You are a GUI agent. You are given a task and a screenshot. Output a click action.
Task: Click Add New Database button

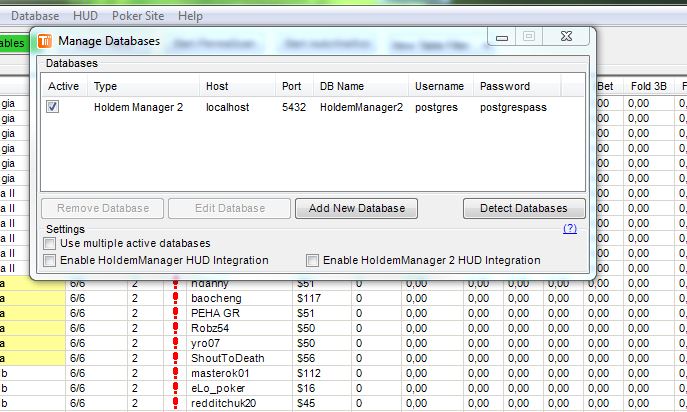click(357, 208)
